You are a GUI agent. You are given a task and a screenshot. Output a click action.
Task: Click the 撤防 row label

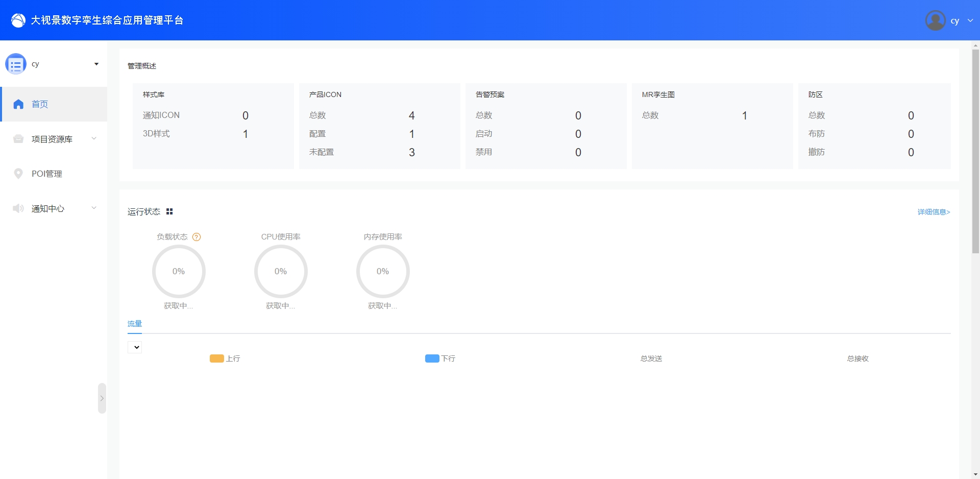pyautogui.click(x=817, y=152)
